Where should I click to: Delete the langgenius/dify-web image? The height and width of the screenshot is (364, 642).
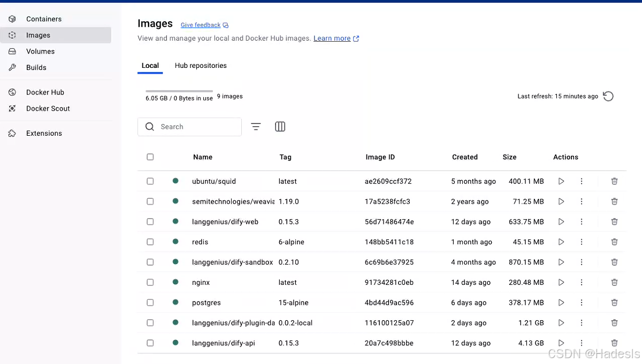(614, 222)
